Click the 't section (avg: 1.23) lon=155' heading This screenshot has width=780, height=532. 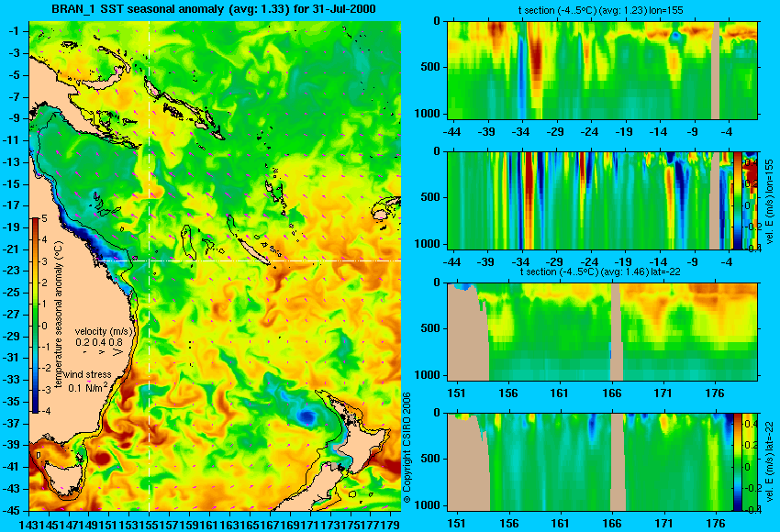point(601,10)
